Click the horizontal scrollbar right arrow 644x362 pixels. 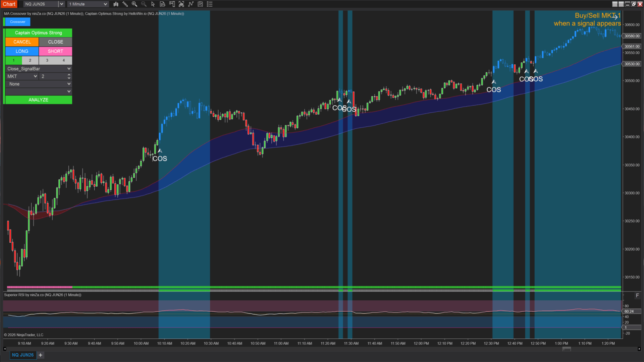pyautogui.click(x=639, y=349)
